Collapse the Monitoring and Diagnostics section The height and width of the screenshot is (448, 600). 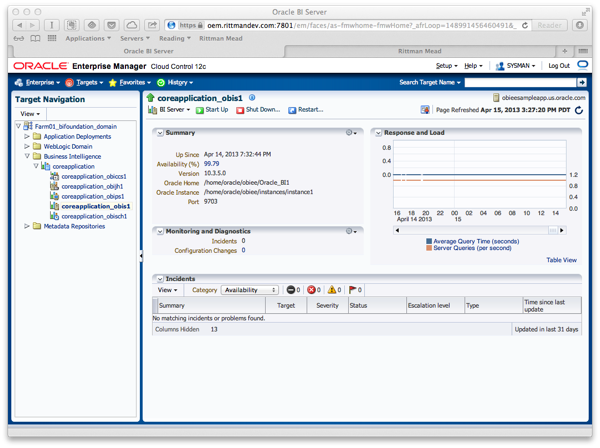point(160,231)
